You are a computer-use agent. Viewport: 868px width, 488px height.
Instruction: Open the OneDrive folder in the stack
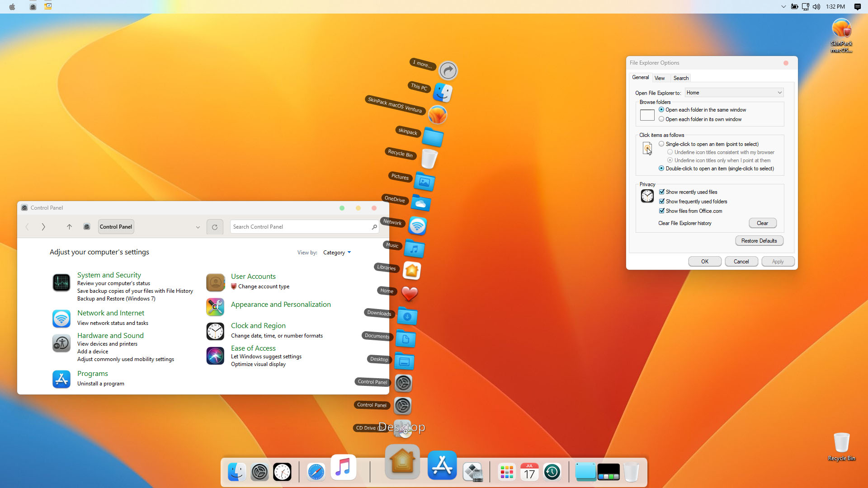pos(420,203)
